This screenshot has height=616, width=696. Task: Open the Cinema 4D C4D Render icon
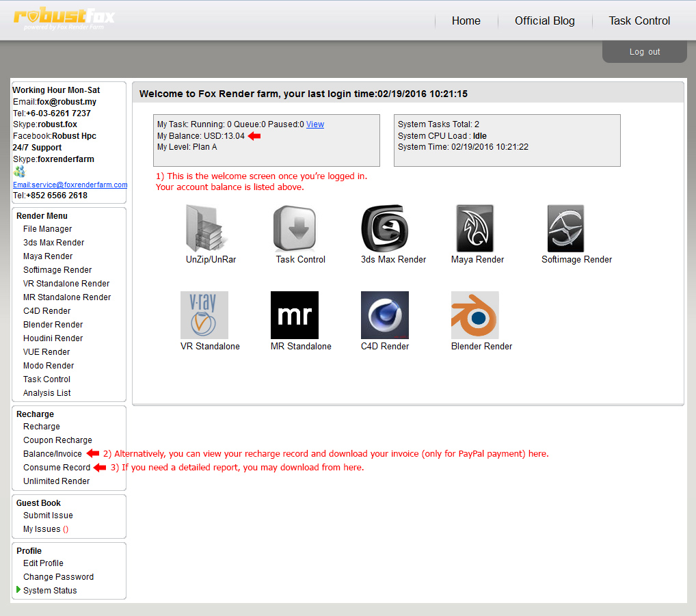(x=385, y=315)
